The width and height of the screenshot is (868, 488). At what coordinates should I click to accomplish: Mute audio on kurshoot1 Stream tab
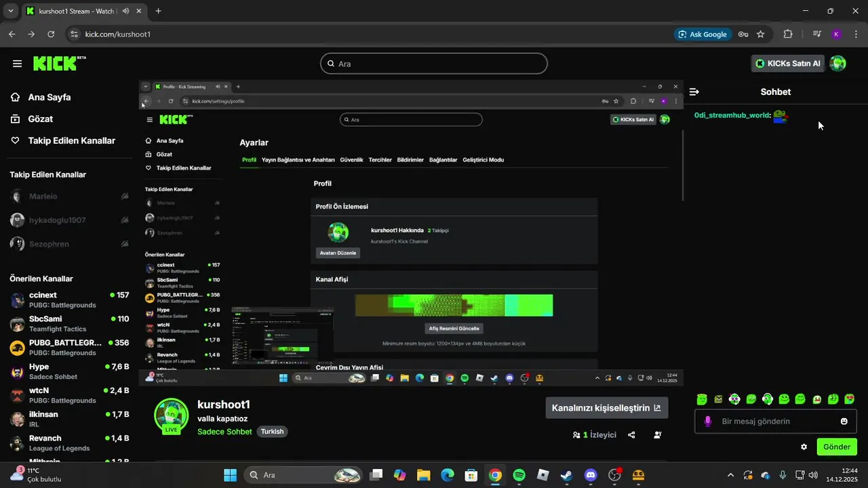125,11
